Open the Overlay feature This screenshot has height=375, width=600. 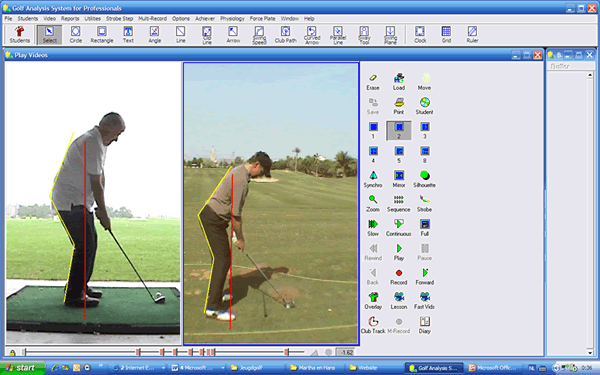coord(373,301)
